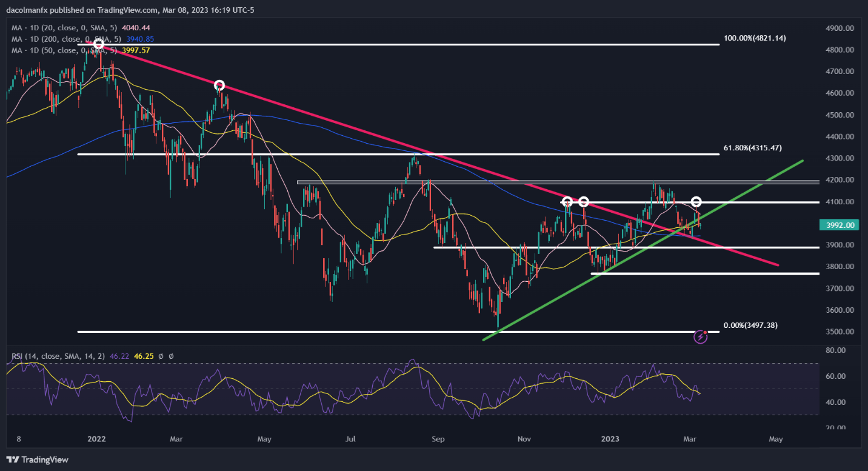Viewport: 868px width, 471px height.
Task: Click the 3600.00 price axis label
Action: [x=840, y=310]
